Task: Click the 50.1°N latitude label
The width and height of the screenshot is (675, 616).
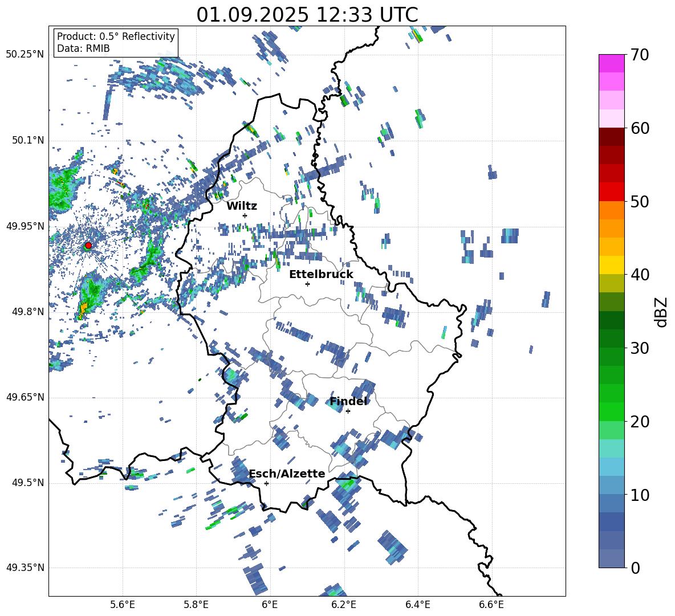Action: (x=27, y=141)
